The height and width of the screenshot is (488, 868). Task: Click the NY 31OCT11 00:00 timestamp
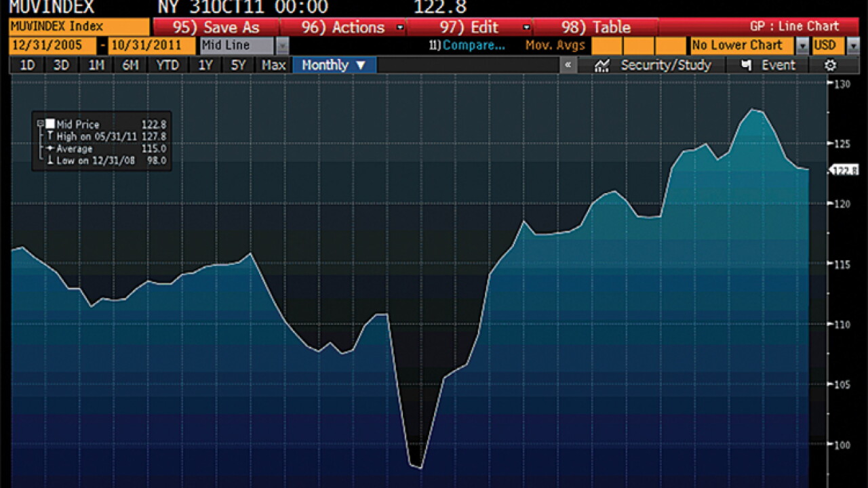(243, 7)
